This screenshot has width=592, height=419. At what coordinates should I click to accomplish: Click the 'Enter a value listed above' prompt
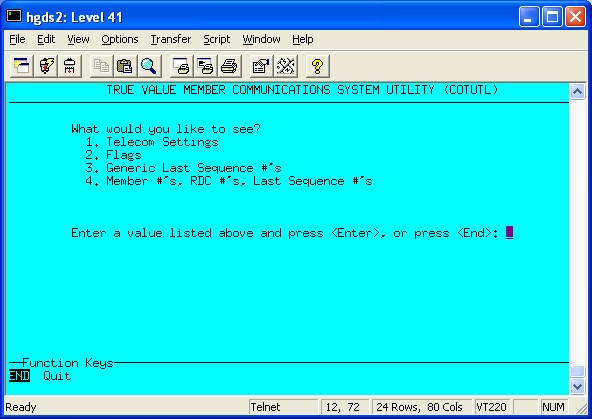pyautogui.click(x=285, y=233)
